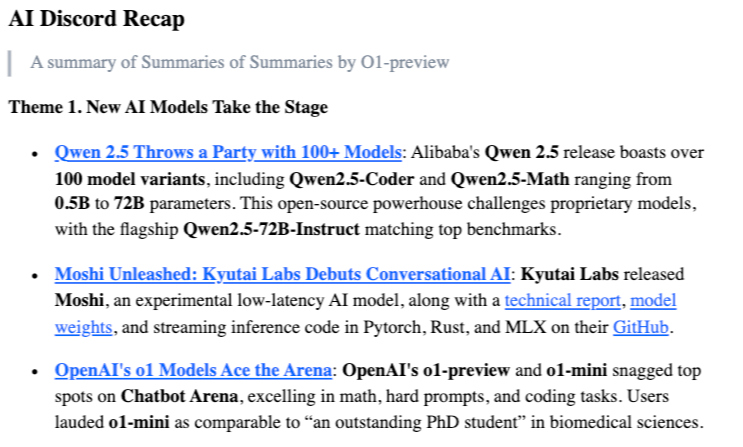This screenshot has width=743, height=447.
Task: Click the summary of Summaries quote text
Action: pos(239,62)
